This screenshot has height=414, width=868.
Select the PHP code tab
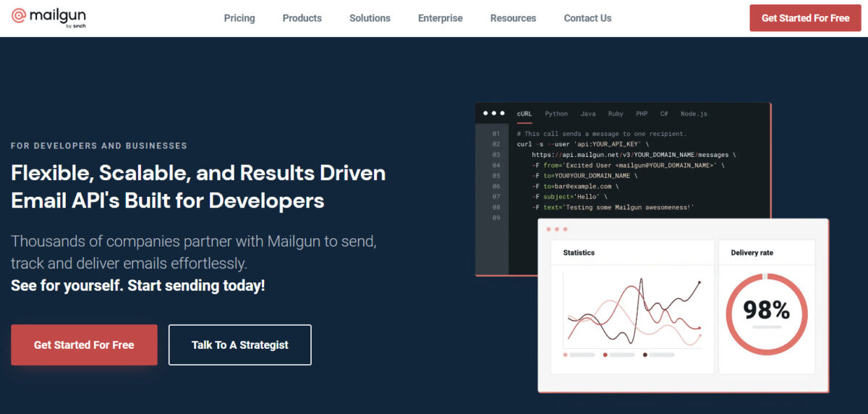pyautogui.click(x=642, y=114)
